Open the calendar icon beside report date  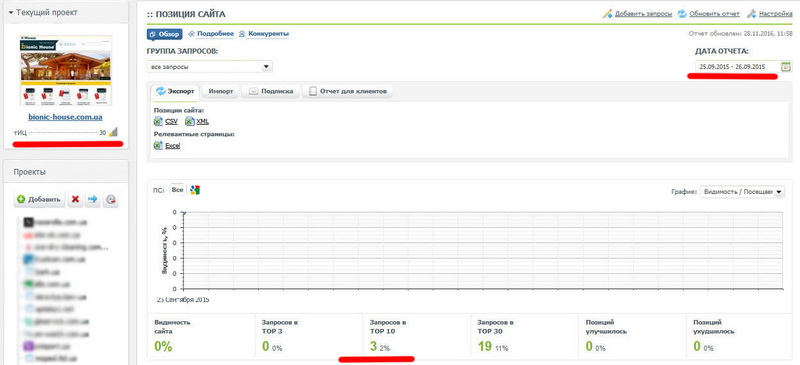click(786, 67)
